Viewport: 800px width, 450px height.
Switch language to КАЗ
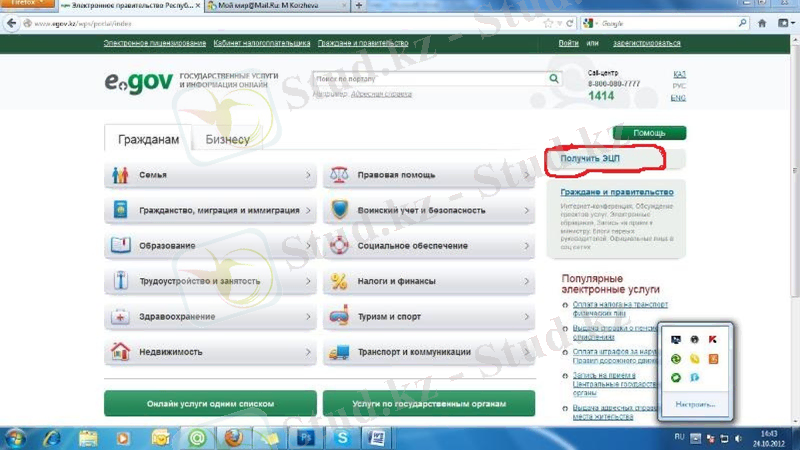point(679,74)
